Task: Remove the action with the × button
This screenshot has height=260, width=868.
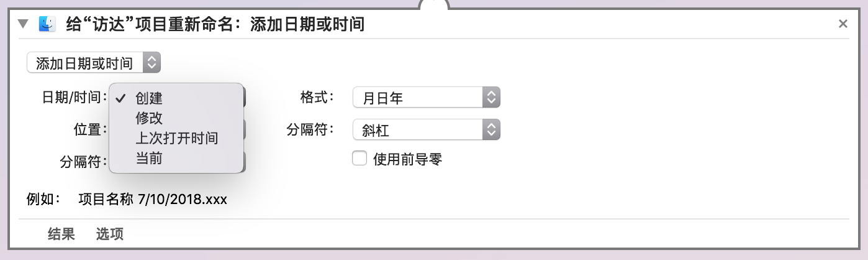Action: click(843, 24)
